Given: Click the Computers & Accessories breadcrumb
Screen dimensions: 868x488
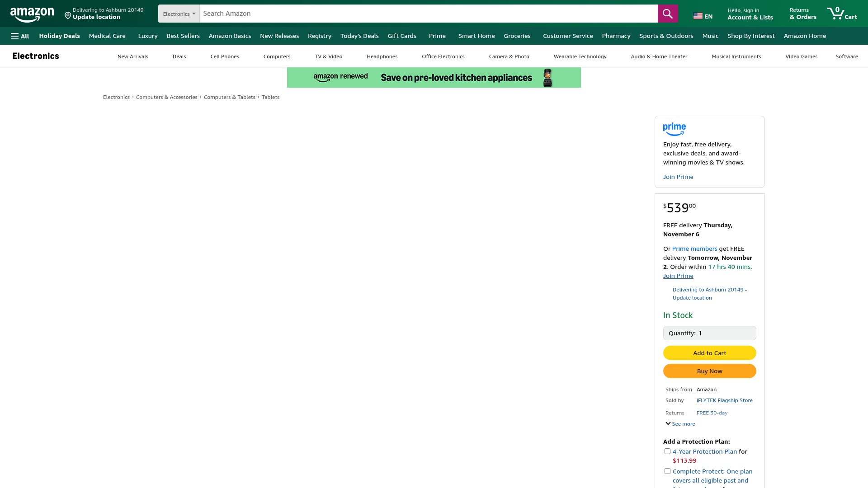Looking at the screenshot, I should (166, 97).
